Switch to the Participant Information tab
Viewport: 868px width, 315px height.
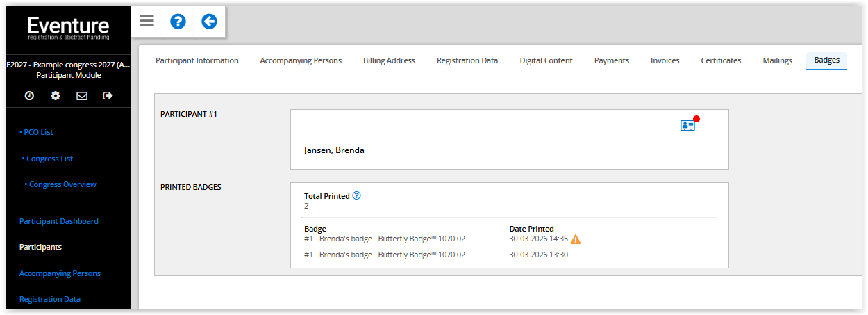(x=197, y=60)
